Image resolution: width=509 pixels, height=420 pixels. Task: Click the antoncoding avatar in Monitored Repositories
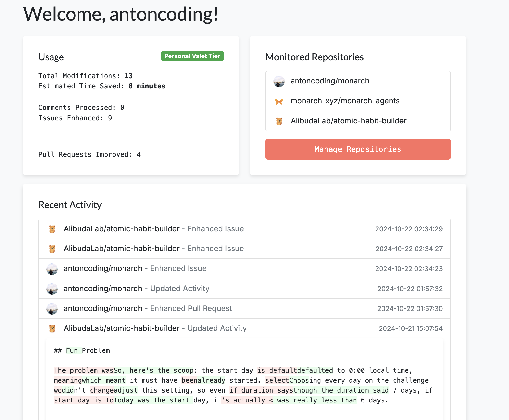pos(279,81)
